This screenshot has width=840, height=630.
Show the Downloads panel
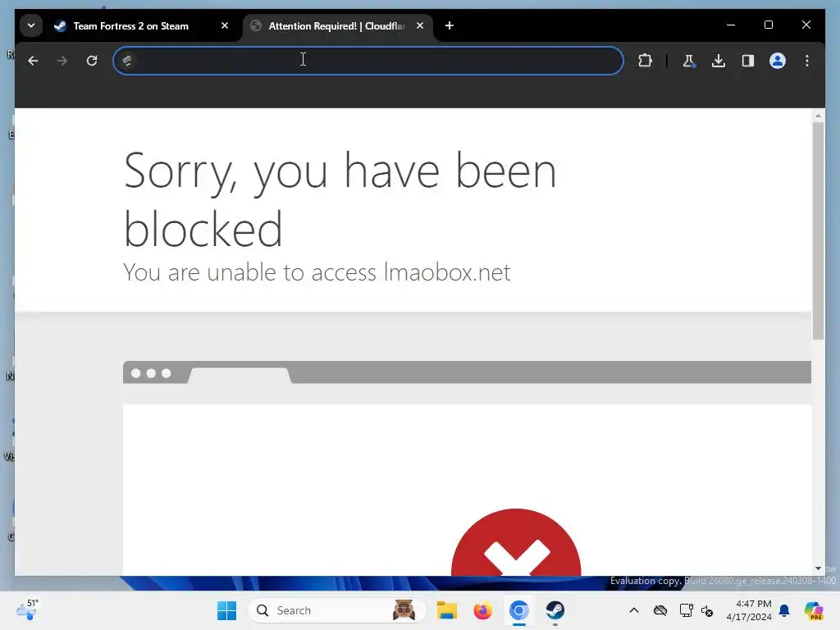[719, 61]
